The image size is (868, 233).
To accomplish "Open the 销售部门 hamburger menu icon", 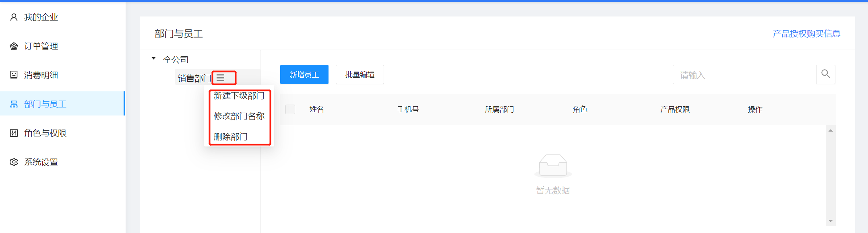I will pos(221,78).
